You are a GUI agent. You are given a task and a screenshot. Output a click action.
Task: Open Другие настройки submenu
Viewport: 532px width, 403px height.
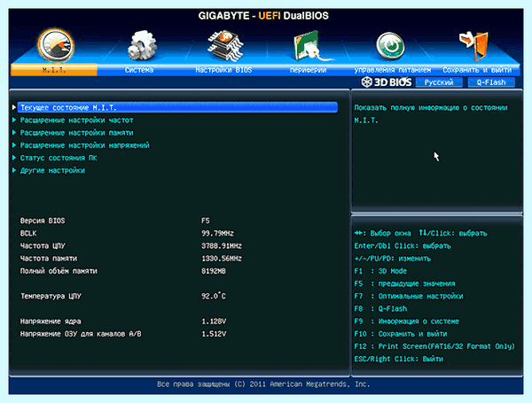pyautogui.click(x=52, y=170)
